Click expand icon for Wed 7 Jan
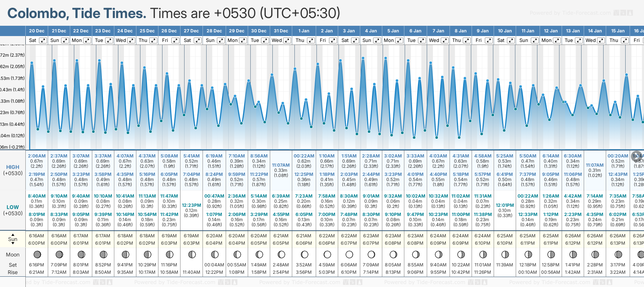The height and width of the screenshot is (287, 644). tap(444, 40)
